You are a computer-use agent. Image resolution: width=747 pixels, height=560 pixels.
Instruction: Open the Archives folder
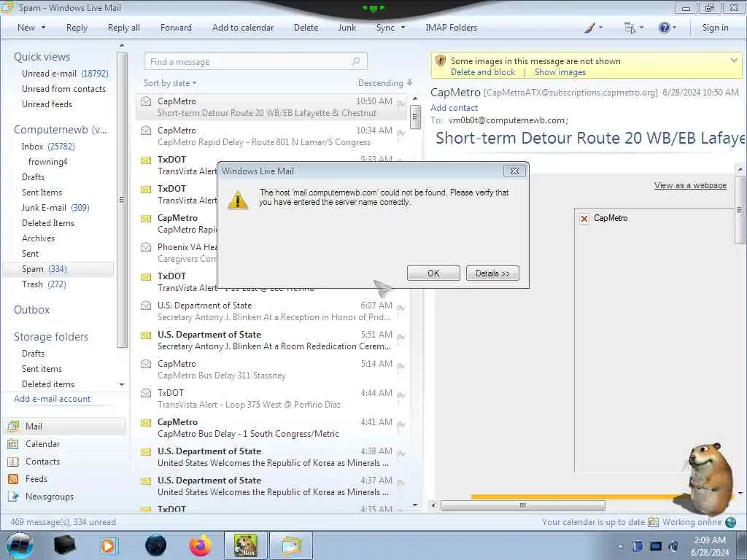[38, 238]
